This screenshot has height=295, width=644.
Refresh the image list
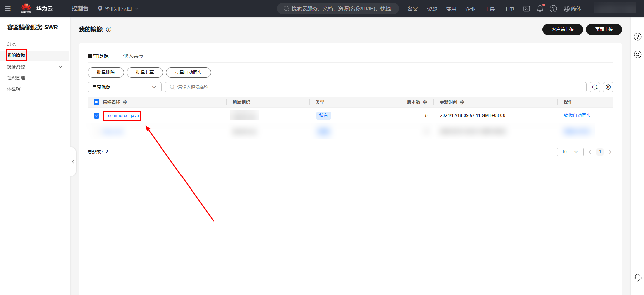[595, 87]
